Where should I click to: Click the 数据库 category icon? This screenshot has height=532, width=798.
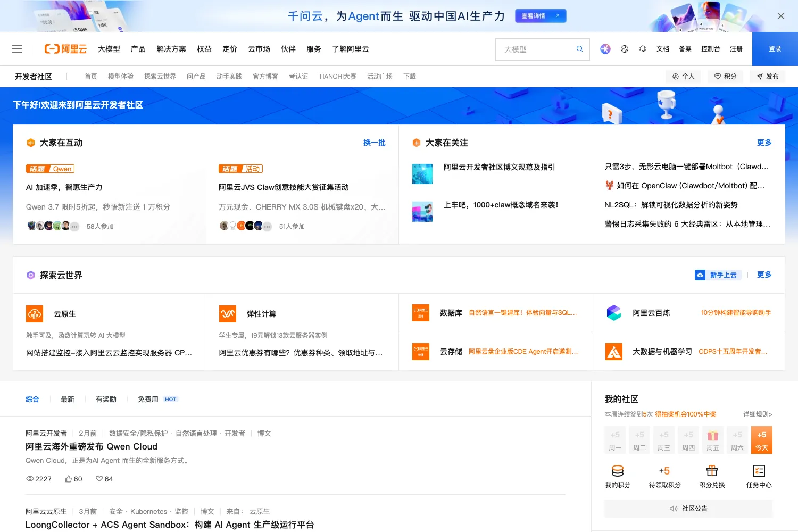tap(421, 313)
